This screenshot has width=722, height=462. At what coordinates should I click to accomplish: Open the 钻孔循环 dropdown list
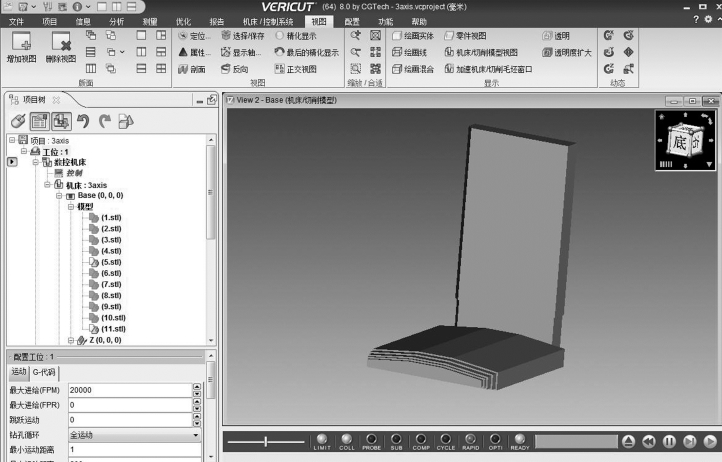194,436
